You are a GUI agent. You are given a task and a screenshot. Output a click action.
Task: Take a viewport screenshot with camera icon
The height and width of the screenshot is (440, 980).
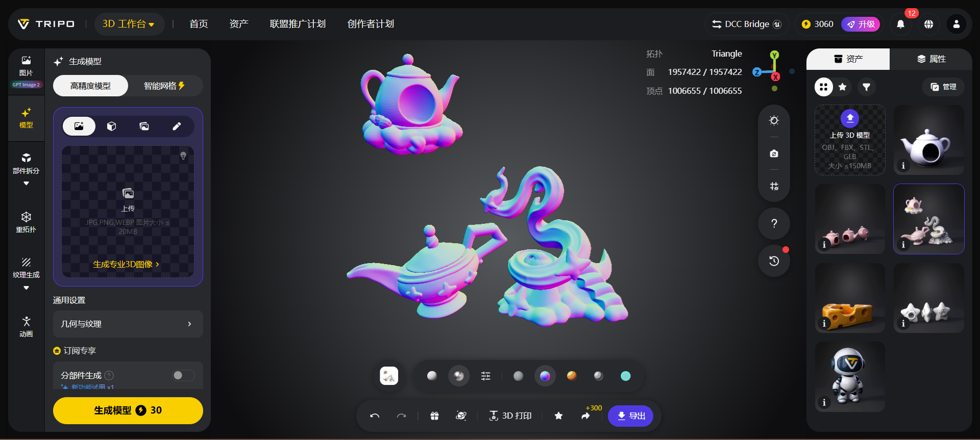coord(774,153)
